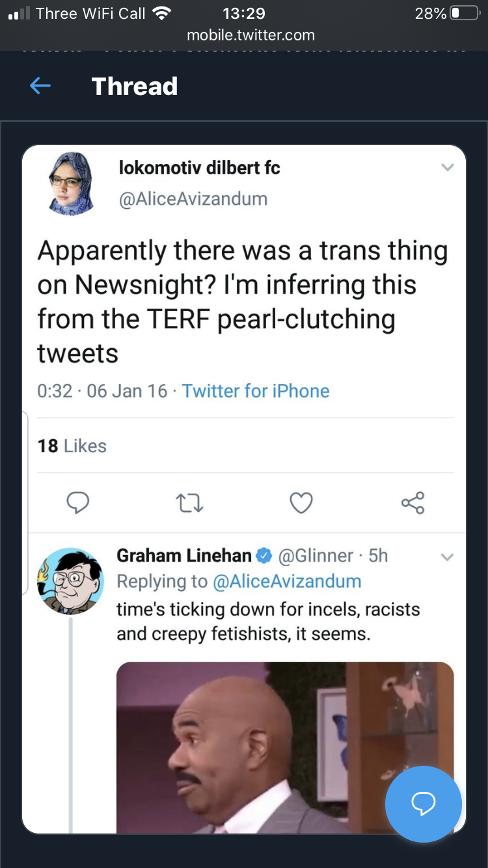View the 18 Likes list
Viewport: 488px width, 868px height.
pos(72,446)
